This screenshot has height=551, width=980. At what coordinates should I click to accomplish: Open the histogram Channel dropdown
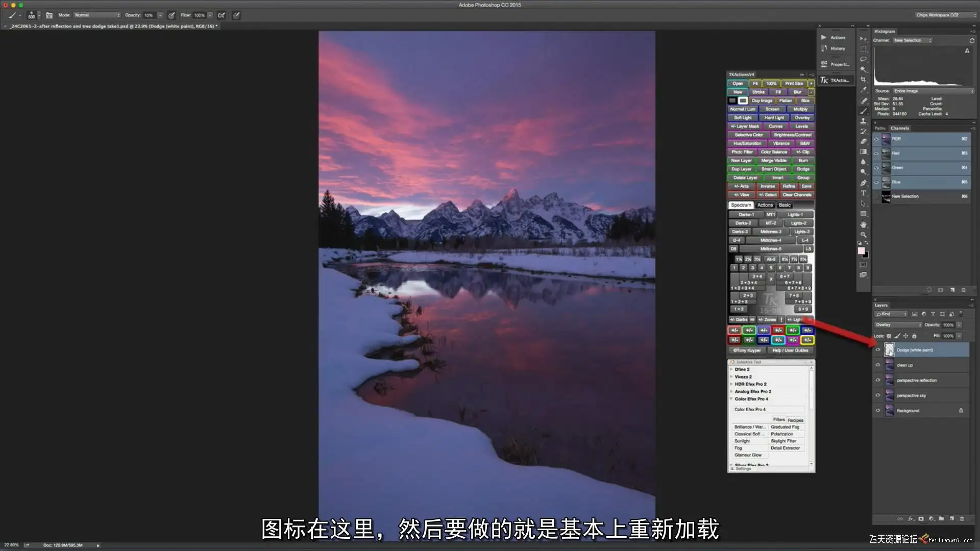912,40
